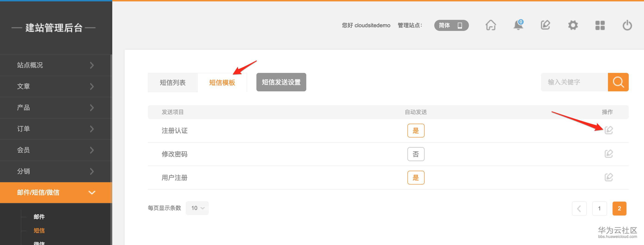Click the 注册认证 row name
The height and width of the screenshot is (245, 644).
pyautogui.click(x=174, y=131)
